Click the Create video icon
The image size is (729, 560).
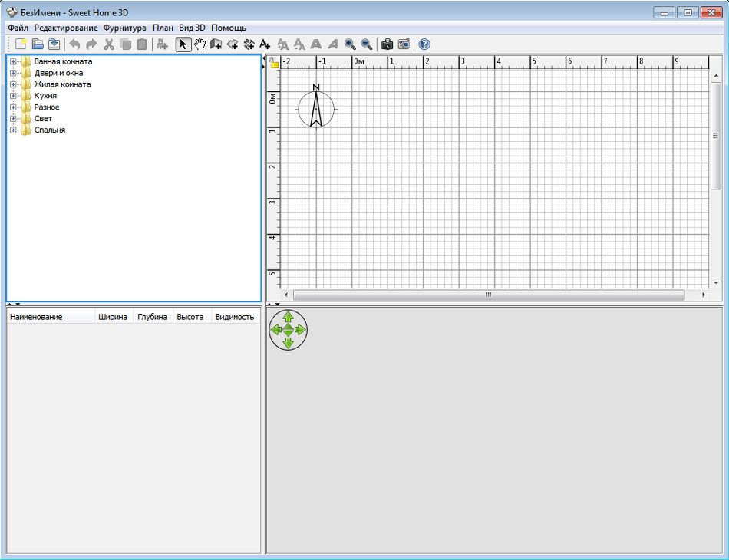404,44
